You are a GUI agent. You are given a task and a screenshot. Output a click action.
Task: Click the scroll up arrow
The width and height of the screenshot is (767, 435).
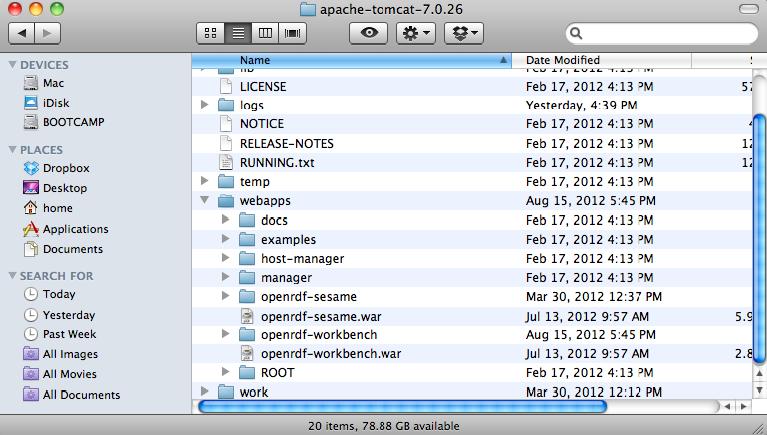pyautogui.click(x=759, y=374)
